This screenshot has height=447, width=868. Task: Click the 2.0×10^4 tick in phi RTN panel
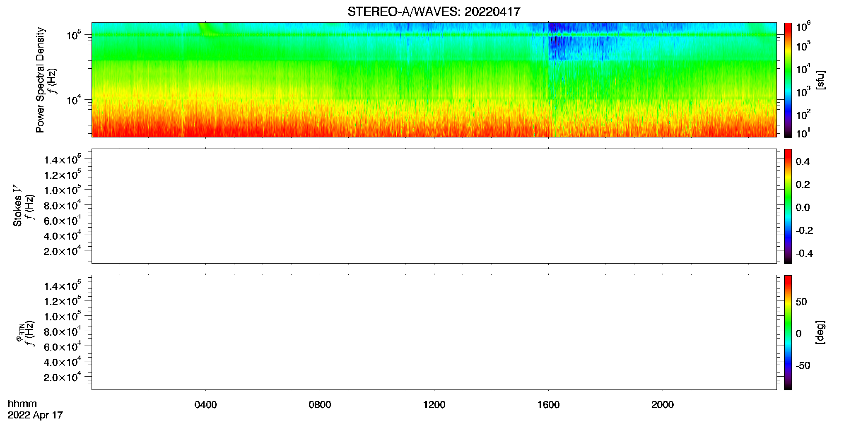point(63,377)
